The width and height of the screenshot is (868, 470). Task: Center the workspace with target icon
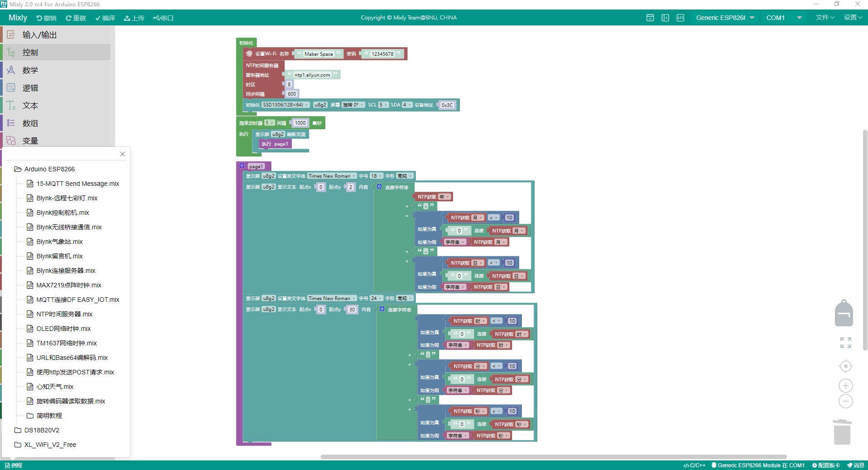846,366
